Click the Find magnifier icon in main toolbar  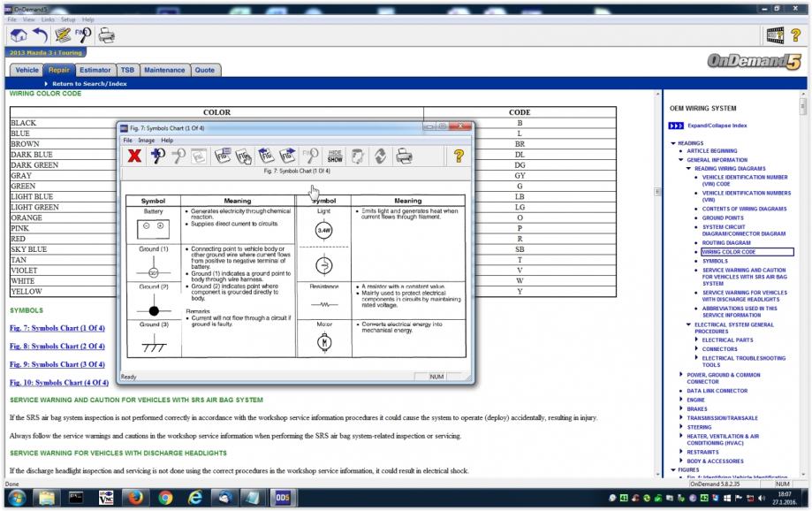(x=85, y=35)
